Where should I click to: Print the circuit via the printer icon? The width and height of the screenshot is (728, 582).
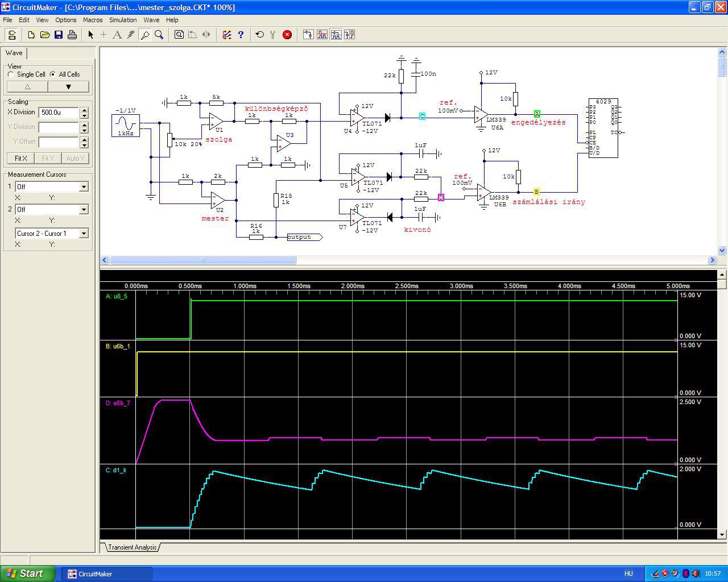tap(72, 35)
